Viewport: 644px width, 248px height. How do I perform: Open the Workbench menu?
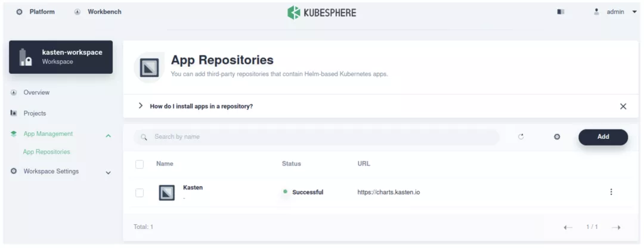click(98, 12)
